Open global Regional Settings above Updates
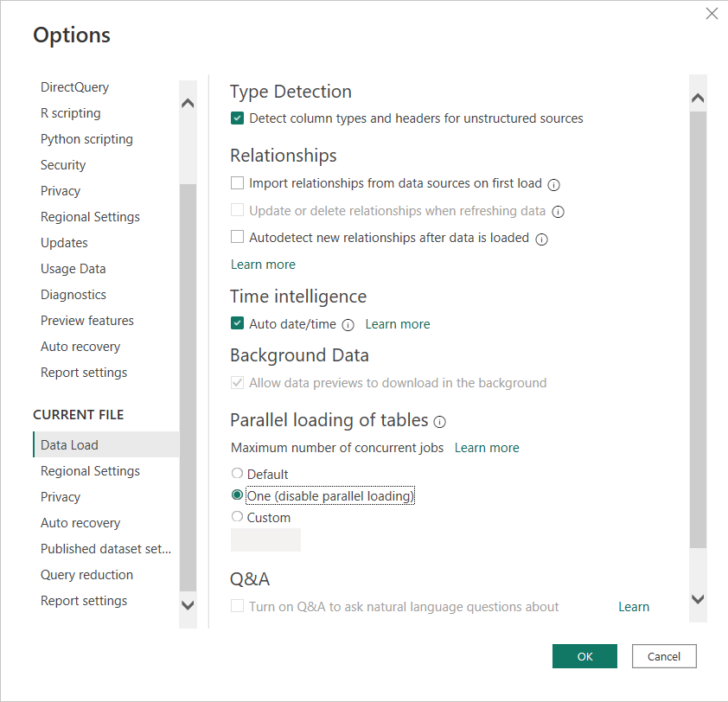This screenshot has height=702, width=728. click(x=90, y=217)
